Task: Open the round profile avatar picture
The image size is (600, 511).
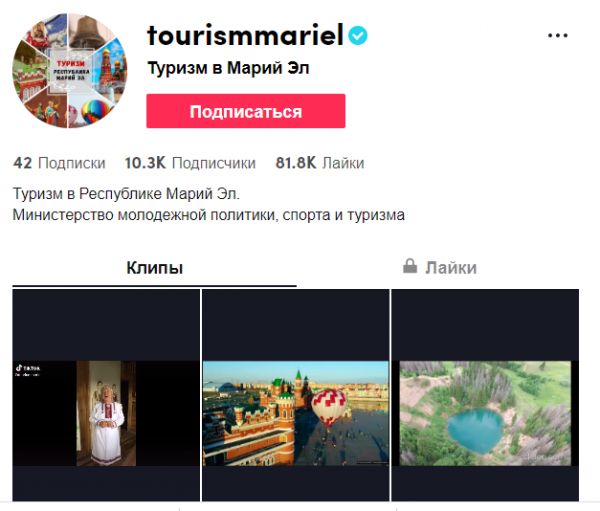Action: [70, 70]
